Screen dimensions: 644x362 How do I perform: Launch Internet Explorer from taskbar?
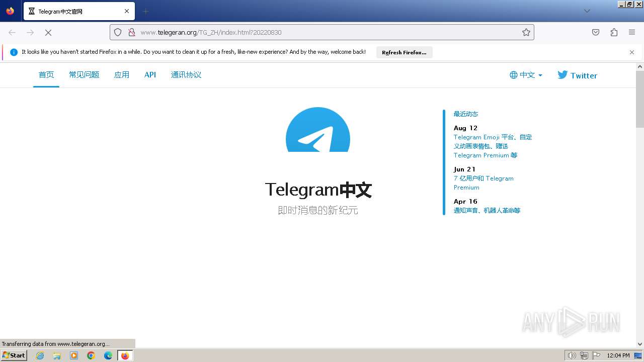[40, 355]
